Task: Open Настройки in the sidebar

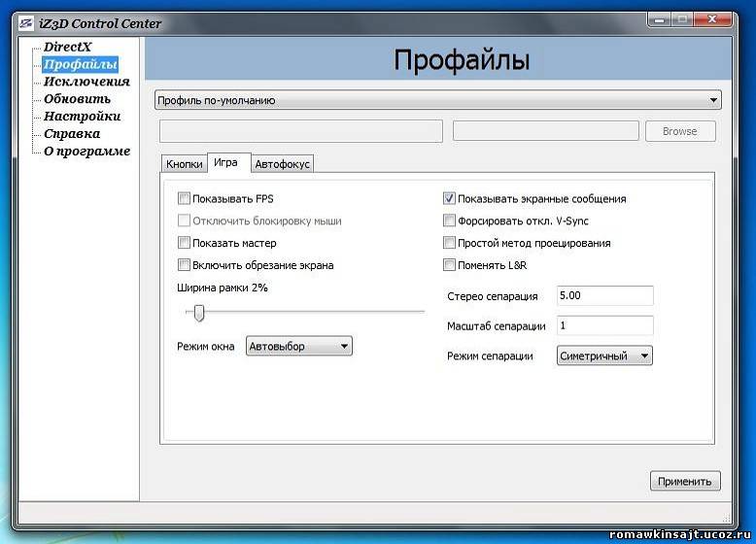Action: pyautogui.click(x=82, y=117)
